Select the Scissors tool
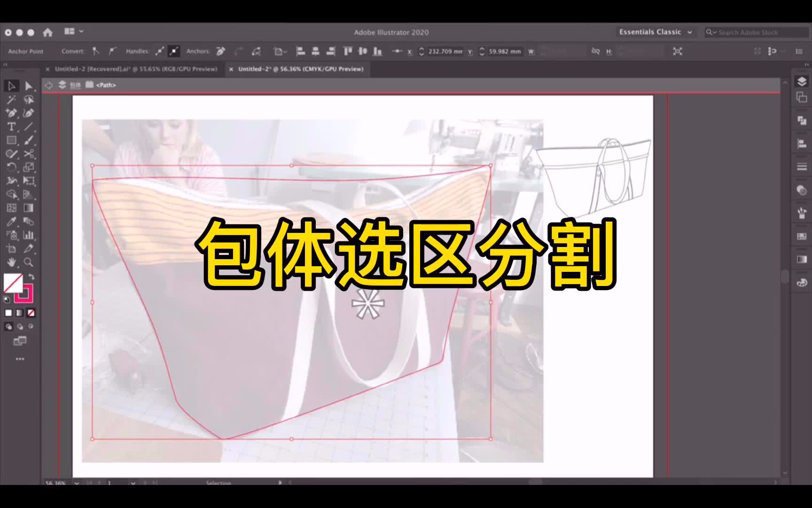This screenshot has width=812, height=508. pos(29,154)
